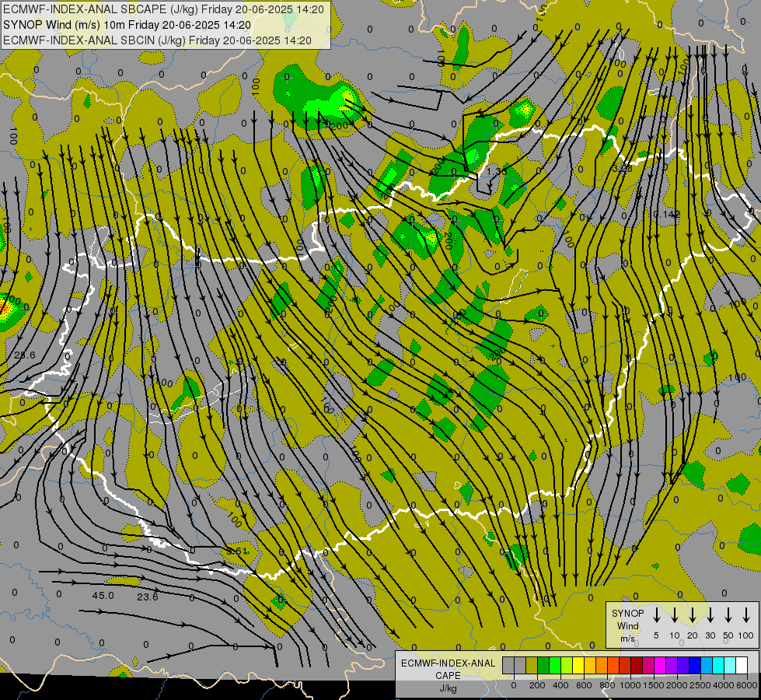
Task: Click the 45.0 value on the map
Action: (103, 596)
